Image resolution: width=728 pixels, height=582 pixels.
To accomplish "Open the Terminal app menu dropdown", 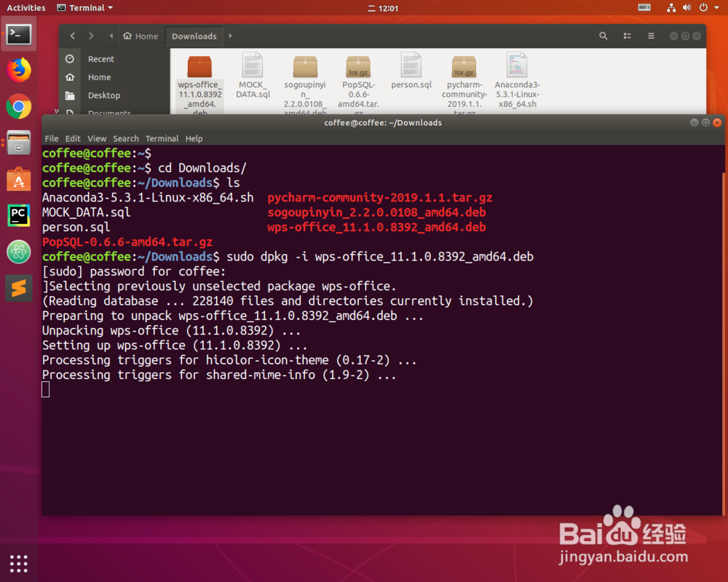I will (85, 7).
